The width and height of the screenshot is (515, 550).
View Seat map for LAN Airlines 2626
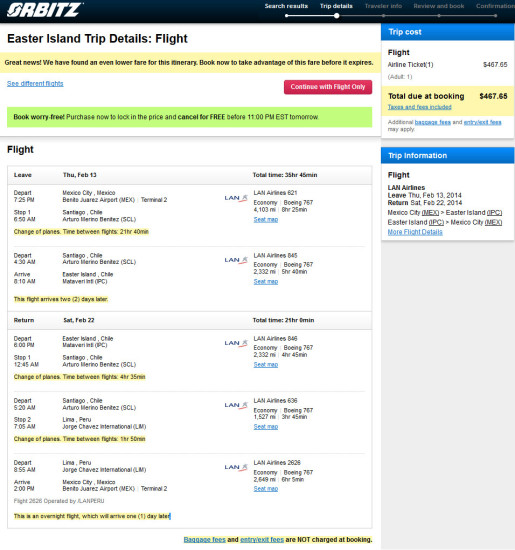pyautogui.click(x=266, y=489)
